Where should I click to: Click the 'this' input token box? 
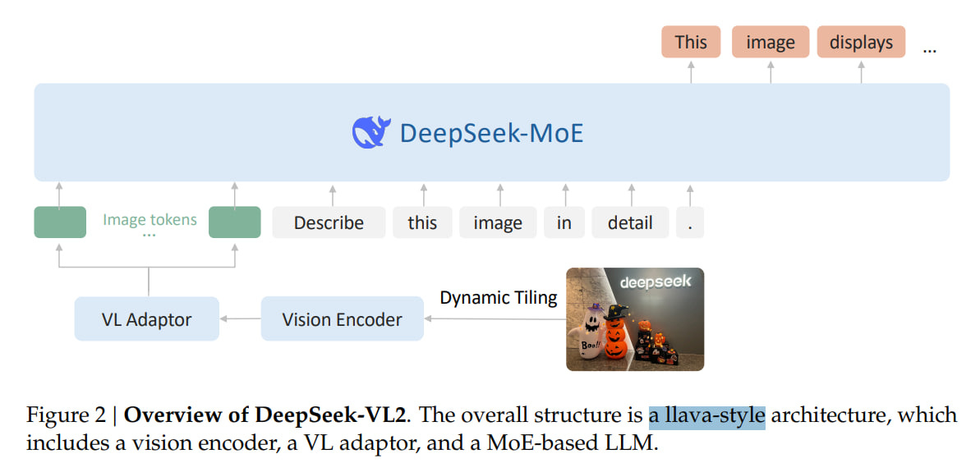[x=422, y=222]
